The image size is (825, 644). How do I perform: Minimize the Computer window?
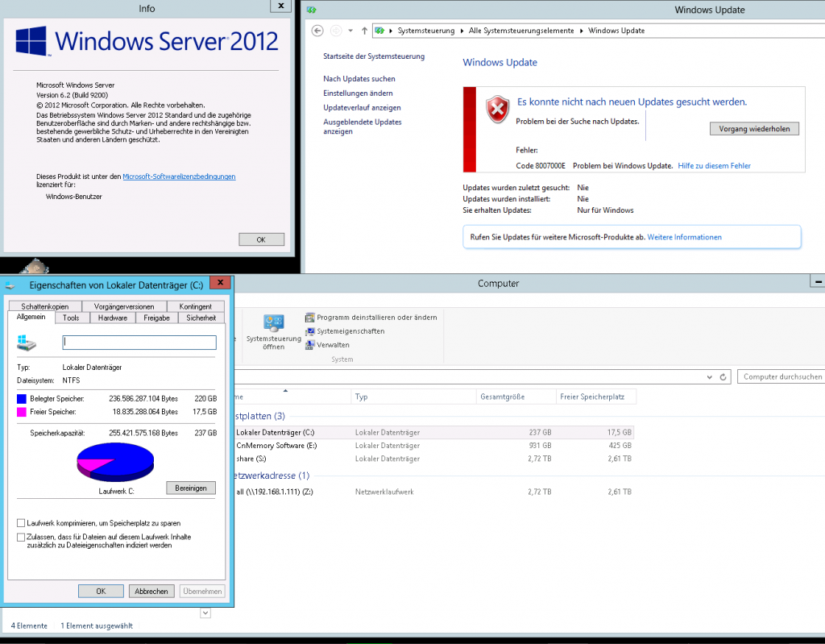(818, 282)
